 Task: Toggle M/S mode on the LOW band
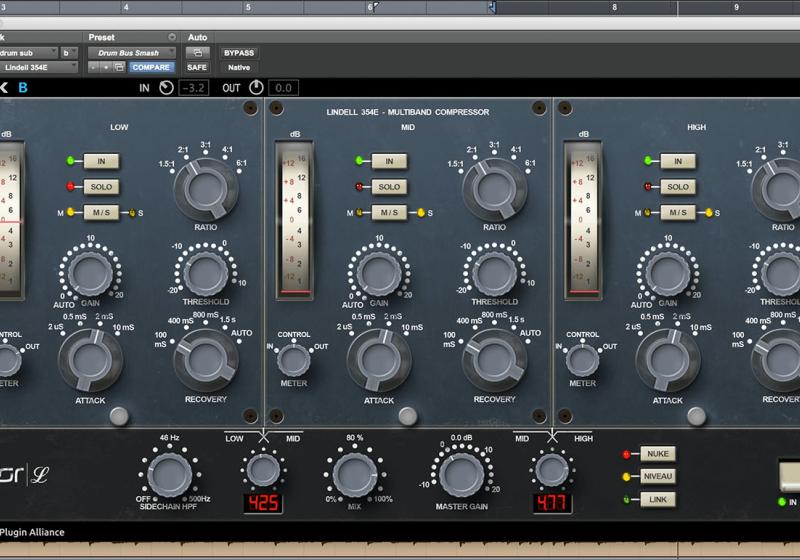[x=101, y=212]
